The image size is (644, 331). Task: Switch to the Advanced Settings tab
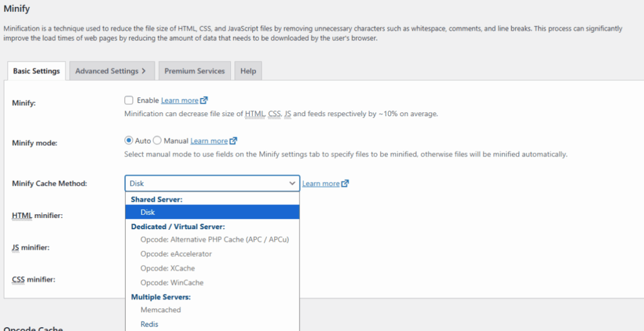tap(110, 71)
